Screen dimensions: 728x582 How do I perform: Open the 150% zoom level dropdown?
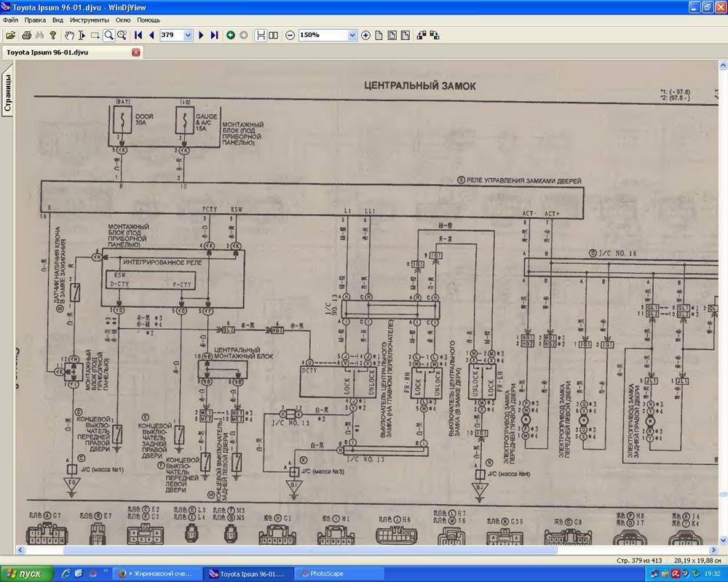(x=352, y=35)
